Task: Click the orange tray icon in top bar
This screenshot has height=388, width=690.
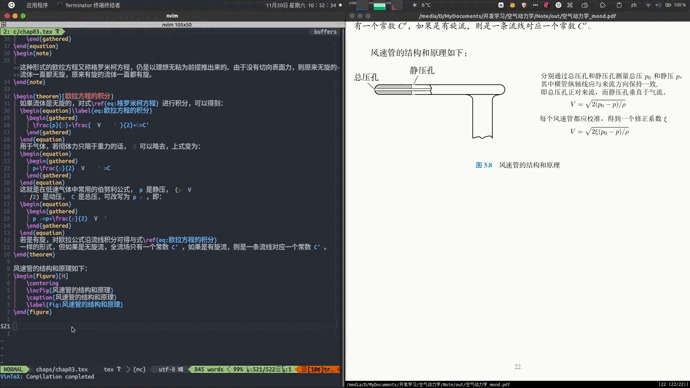Action: pos(512,5)
